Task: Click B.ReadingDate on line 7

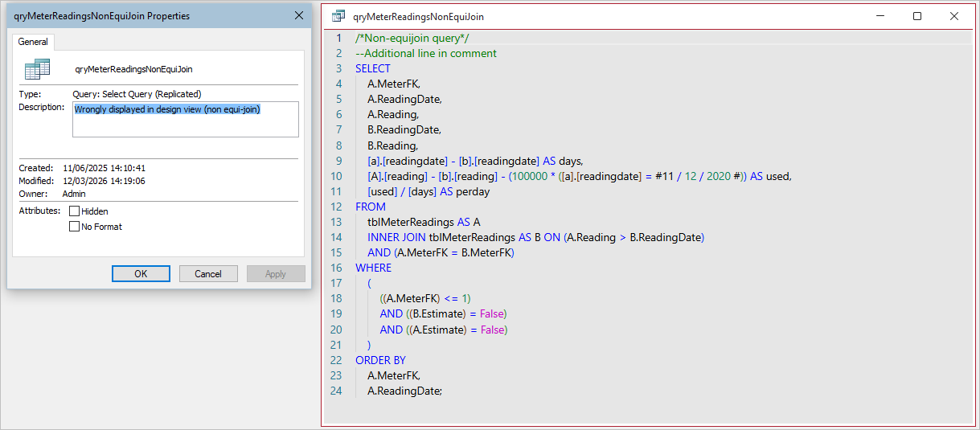Action: click(404, 129)
